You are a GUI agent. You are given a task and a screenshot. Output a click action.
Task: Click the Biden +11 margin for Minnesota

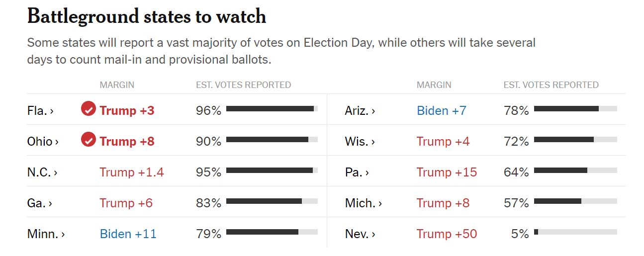[x=128, y=234]
